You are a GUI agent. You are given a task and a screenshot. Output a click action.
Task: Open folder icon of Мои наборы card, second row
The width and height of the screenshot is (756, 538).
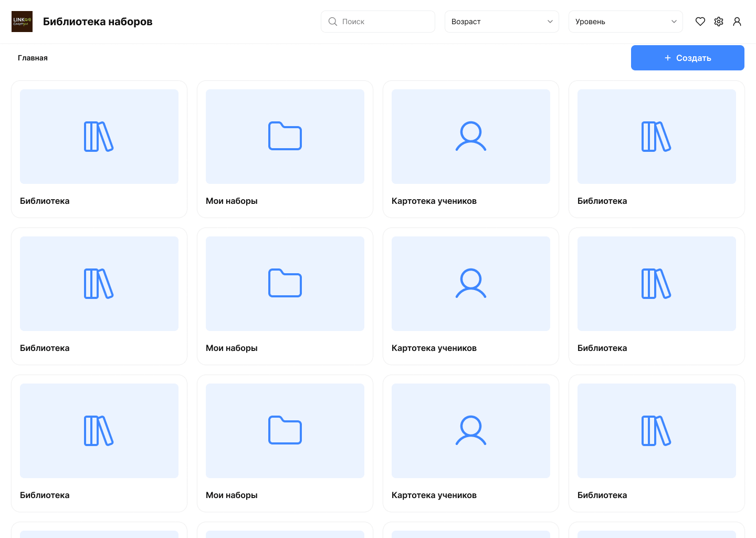[285, 283]
